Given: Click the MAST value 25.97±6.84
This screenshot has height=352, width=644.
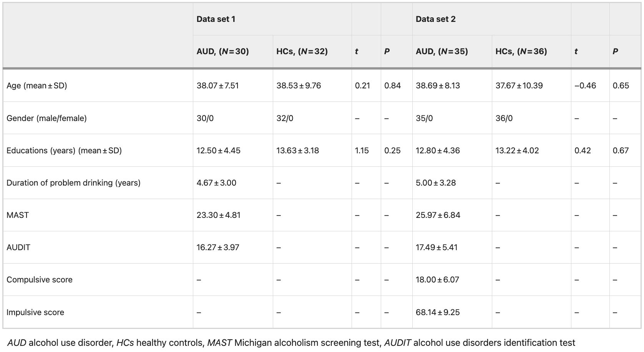Looking at the screenshot, I should [438, 215].
